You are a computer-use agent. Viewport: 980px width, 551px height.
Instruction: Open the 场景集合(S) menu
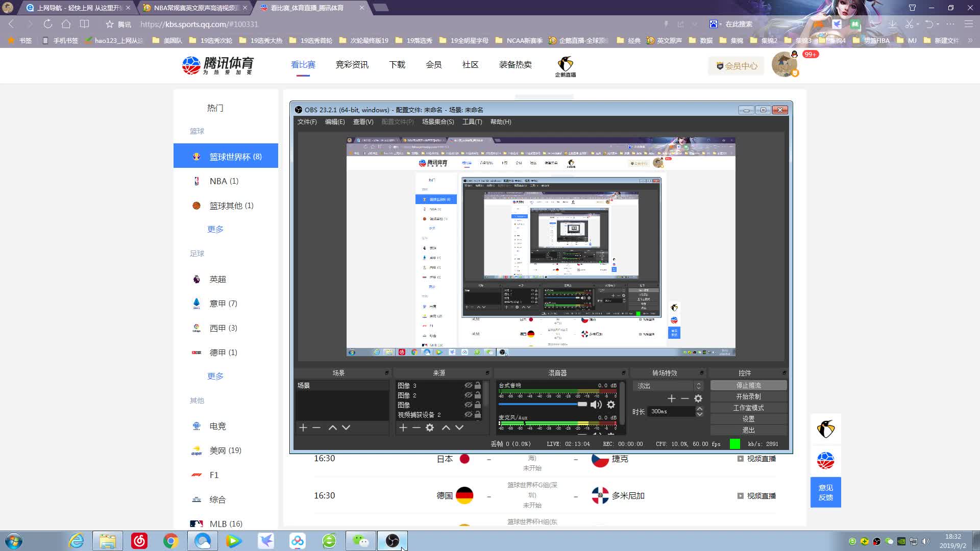437,122
